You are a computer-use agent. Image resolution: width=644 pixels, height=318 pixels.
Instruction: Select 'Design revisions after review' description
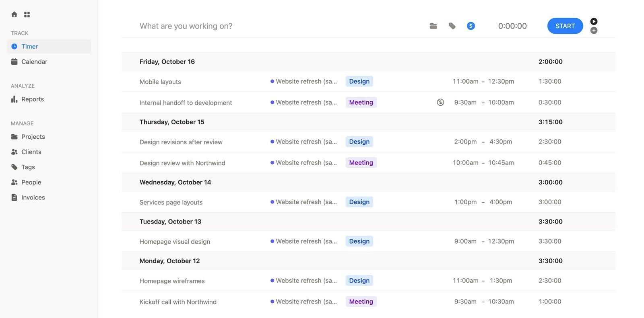(x=181, y=142)
